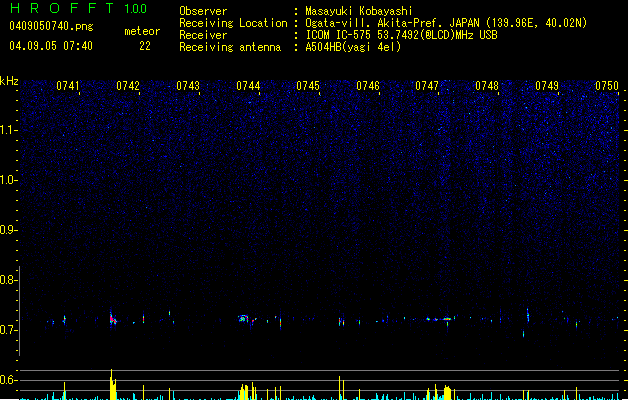Select observer name Masayuki Kobayashi
Image resolution: width=629 pixels, height=400 pixels.
click(x=359, y=11)
